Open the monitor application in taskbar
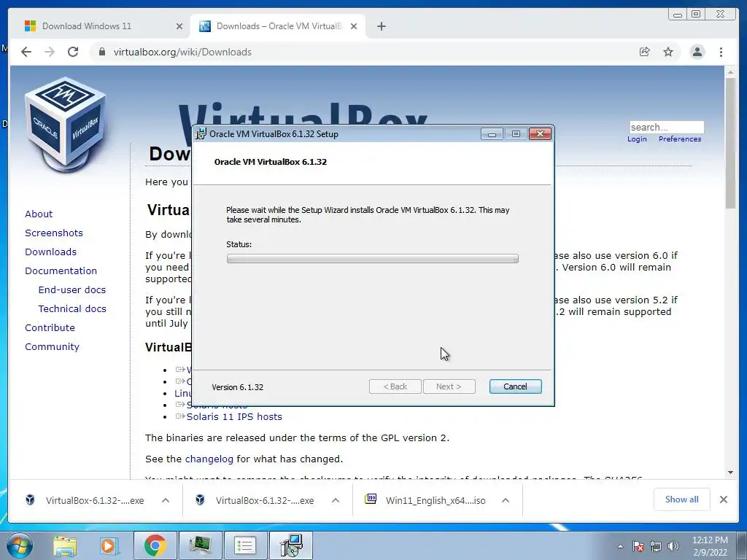The height and width of the screenshot is (560, 747). pyautogui.click(x=201, y=545)
